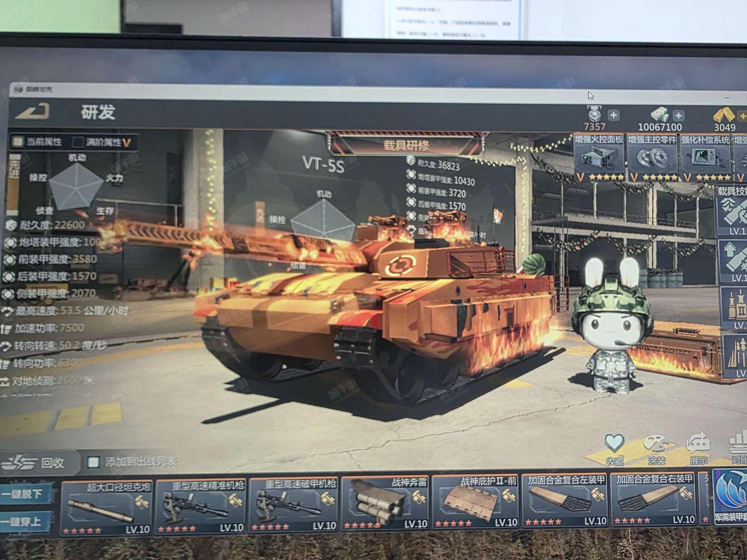Screen dimensions: 747x560
Task: Select the first vehicle skill under 载具技能
Action: pos(732,217)
